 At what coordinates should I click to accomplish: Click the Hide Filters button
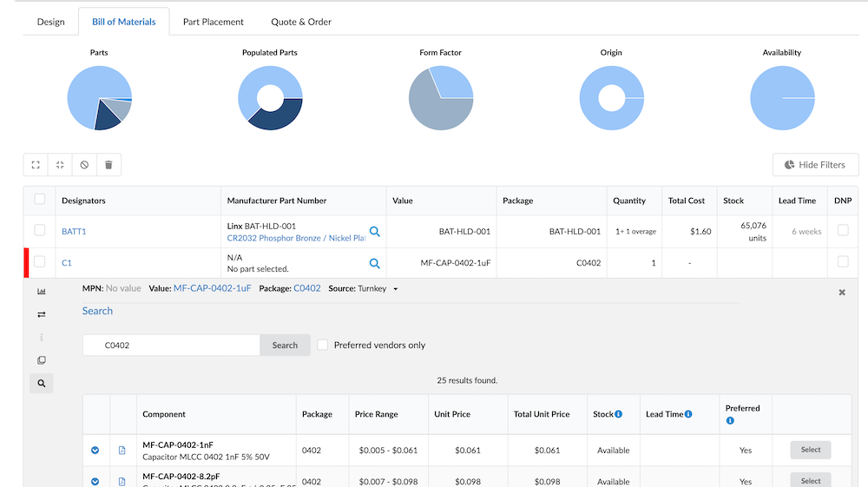click(815, 165)
